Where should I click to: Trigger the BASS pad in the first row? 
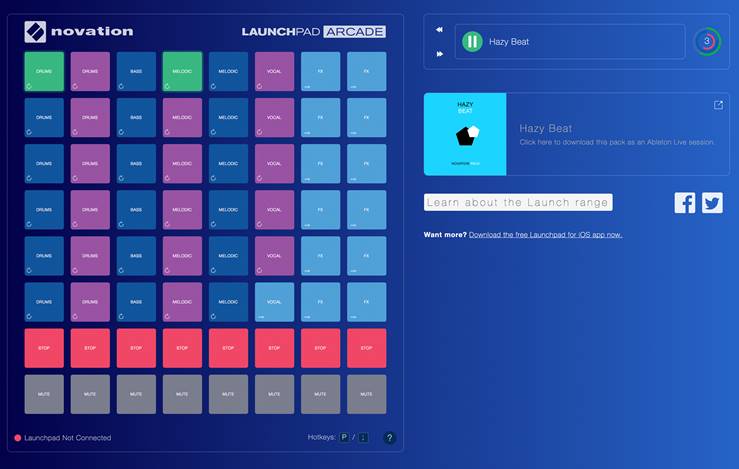136,71
